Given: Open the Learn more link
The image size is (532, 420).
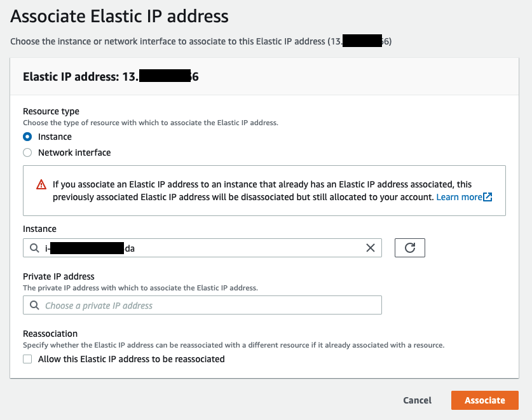Looking at the screenshot, I should tap(459, 197).
